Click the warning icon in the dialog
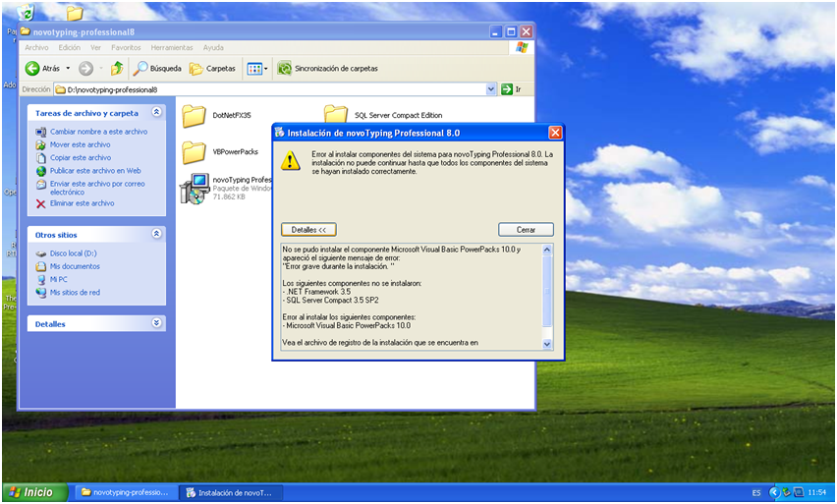 (x=291, y=160)
